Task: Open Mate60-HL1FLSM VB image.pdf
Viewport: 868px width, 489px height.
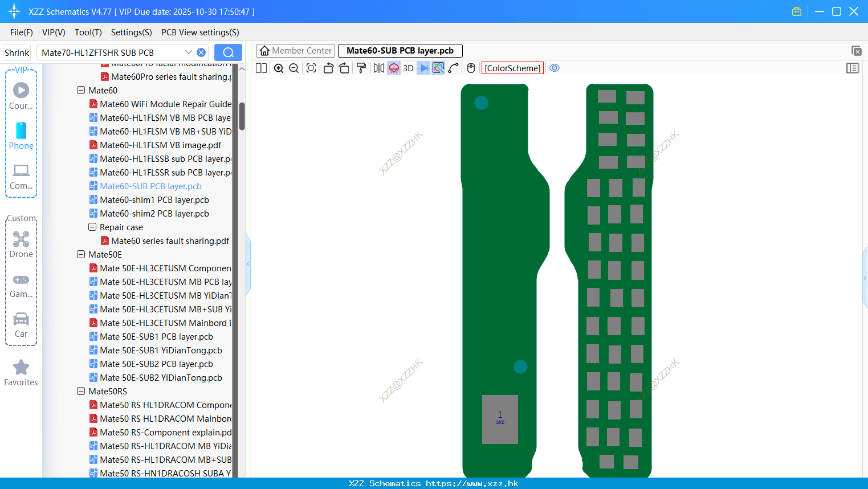Action: (156, 145)
